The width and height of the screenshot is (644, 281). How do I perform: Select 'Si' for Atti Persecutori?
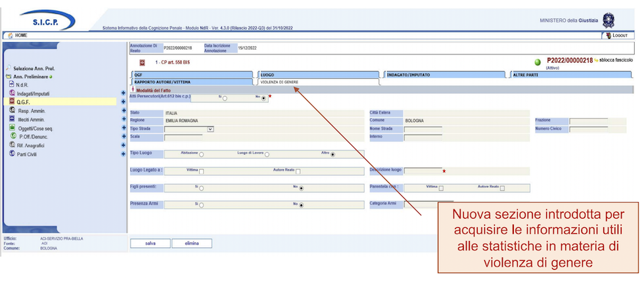[225, 98]
